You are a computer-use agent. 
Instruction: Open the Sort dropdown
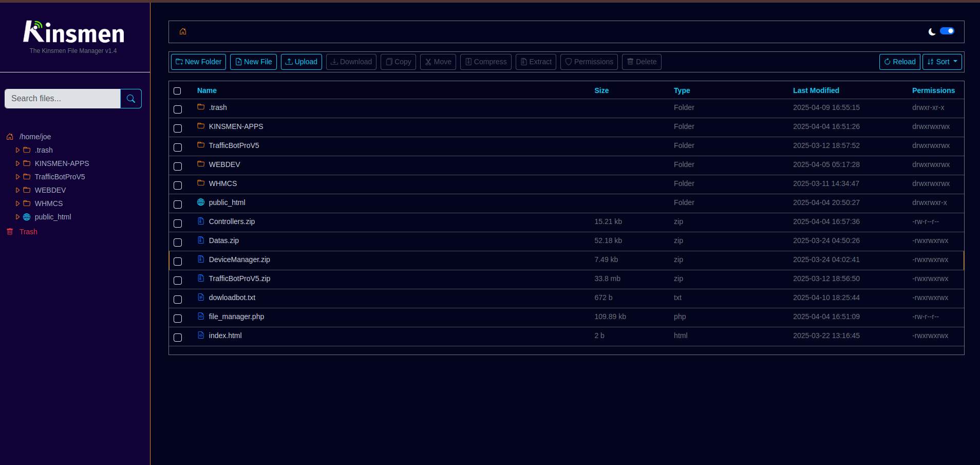pos(942,62)
